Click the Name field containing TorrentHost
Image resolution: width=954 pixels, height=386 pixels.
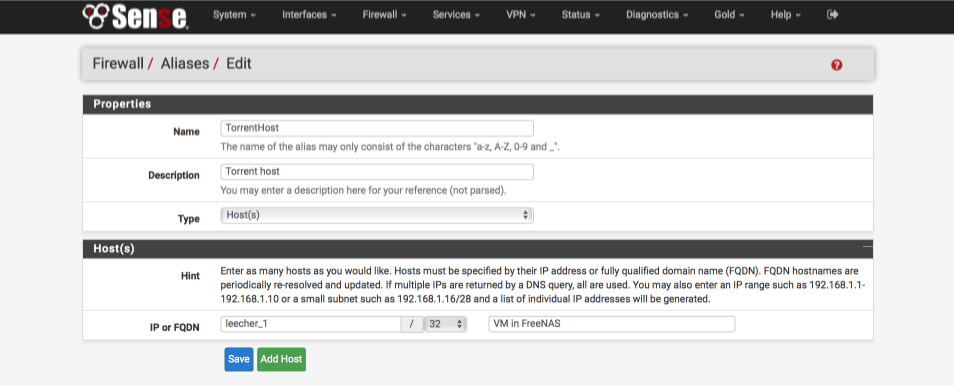[x=377, y=128]
